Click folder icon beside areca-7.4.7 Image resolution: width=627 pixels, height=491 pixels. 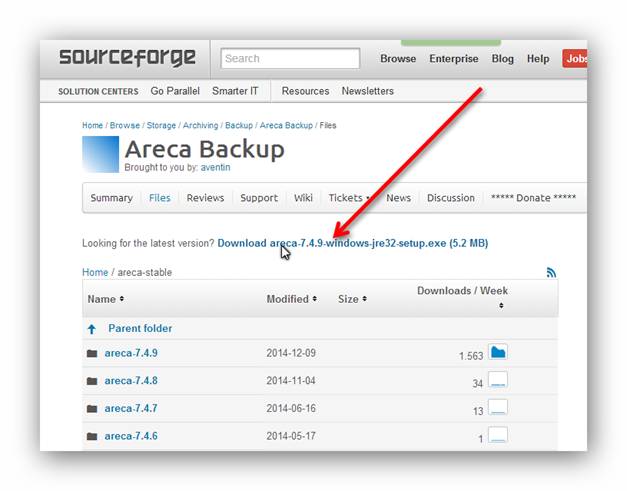click(x=92, y=409)
